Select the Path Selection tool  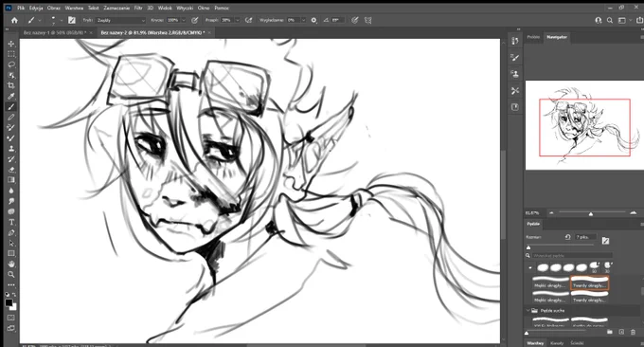point(11,243)
